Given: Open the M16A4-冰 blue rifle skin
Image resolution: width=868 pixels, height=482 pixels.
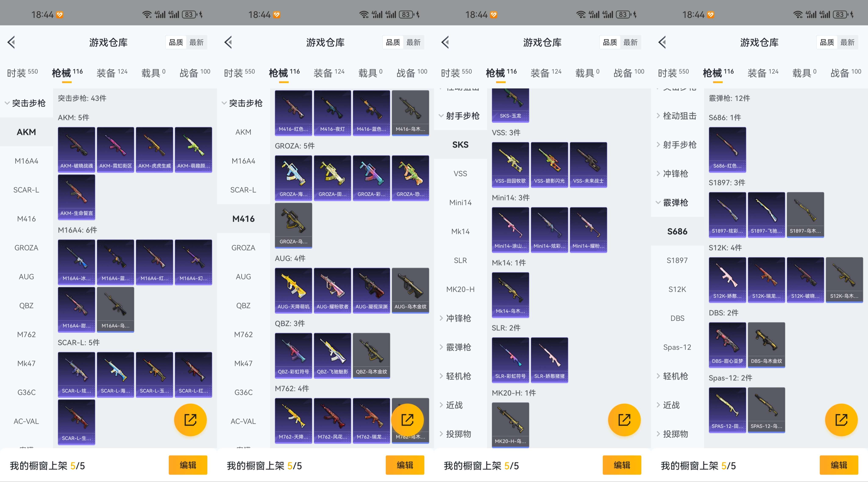Looking at the screenshot, I should [77, 262].
